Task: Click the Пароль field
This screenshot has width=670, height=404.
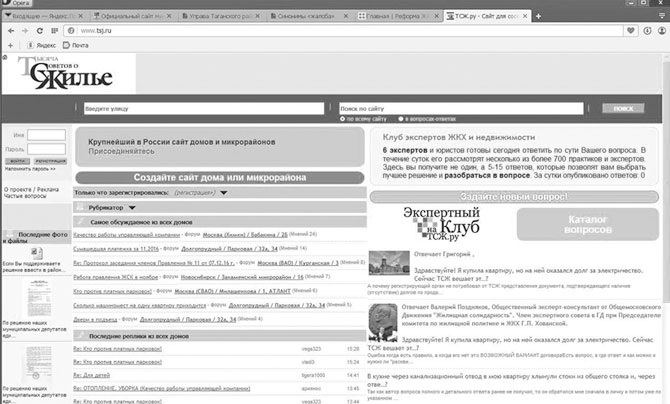Action: 46,149
